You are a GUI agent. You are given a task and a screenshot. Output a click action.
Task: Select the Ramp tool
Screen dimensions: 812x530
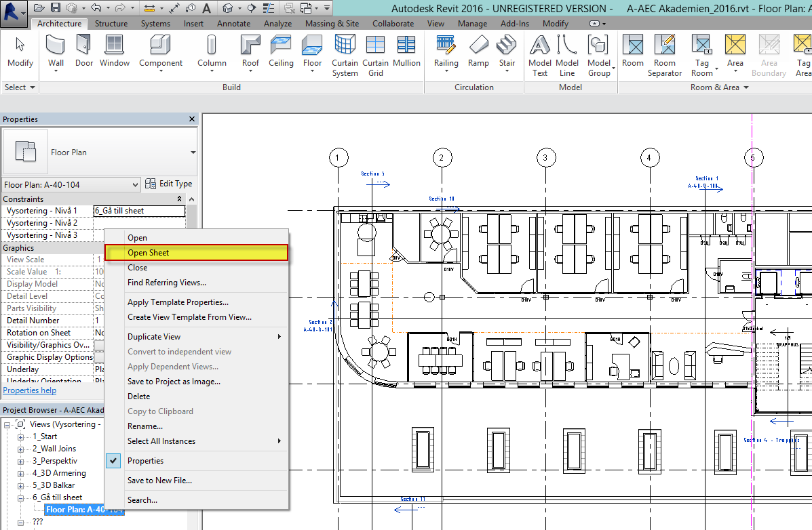[478, 51]
